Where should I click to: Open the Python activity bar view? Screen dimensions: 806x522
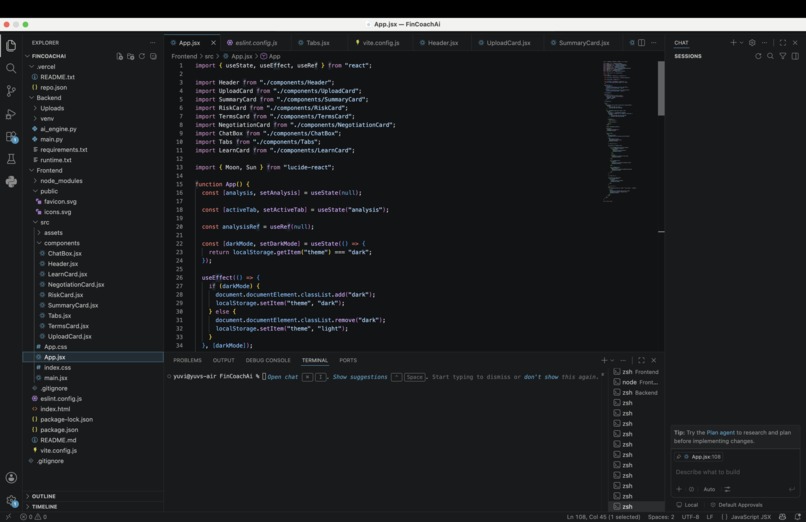click(x=11, y=181)
